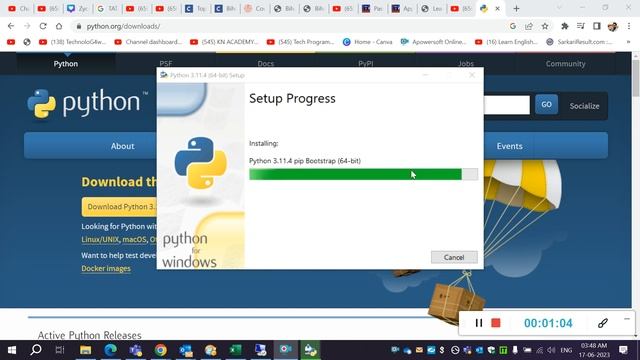This screenshot has width=640, height=360.
Task: Open Excel from the taskbar
Action: [x=236, y=350]
